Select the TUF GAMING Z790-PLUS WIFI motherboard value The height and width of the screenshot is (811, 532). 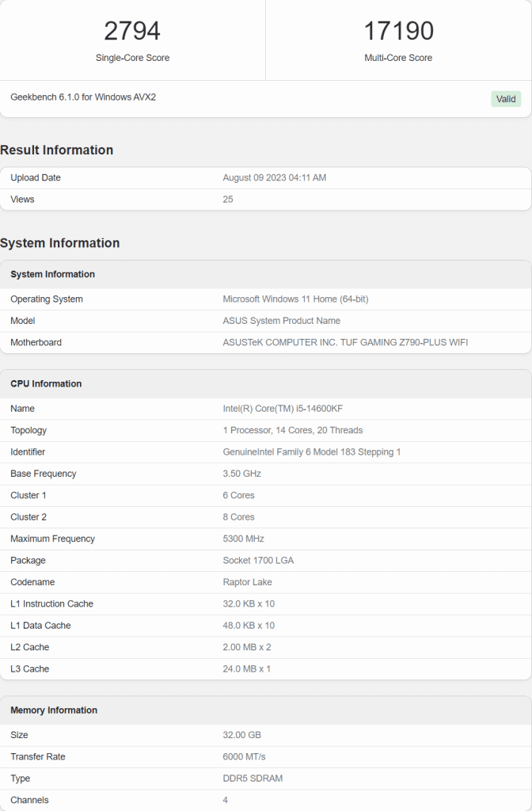point(345,343)
